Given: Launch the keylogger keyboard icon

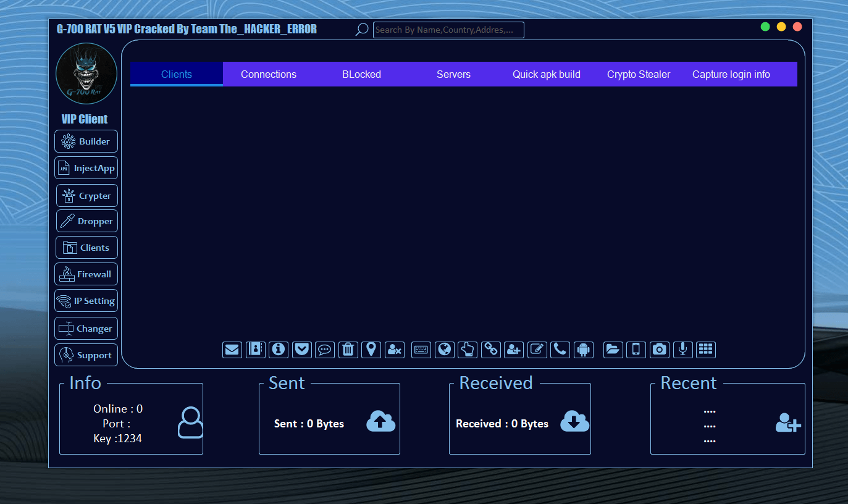Looking at the screenshot, I should pos(421,350).
